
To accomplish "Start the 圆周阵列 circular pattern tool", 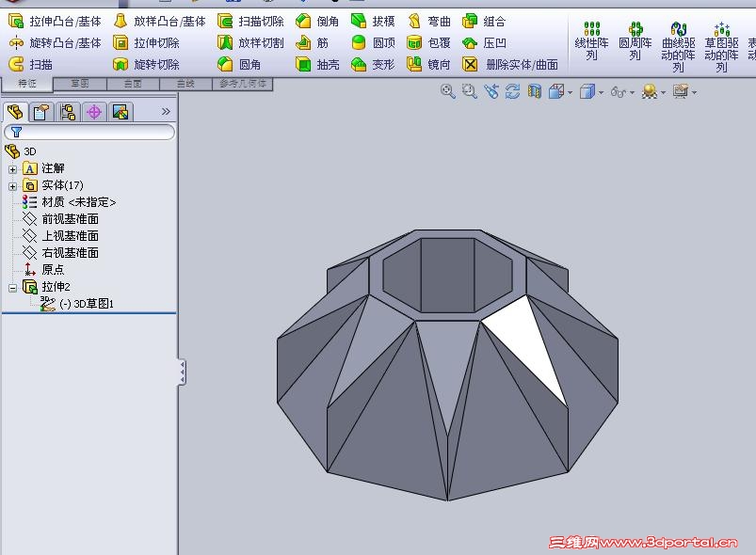I will (635, 41).
